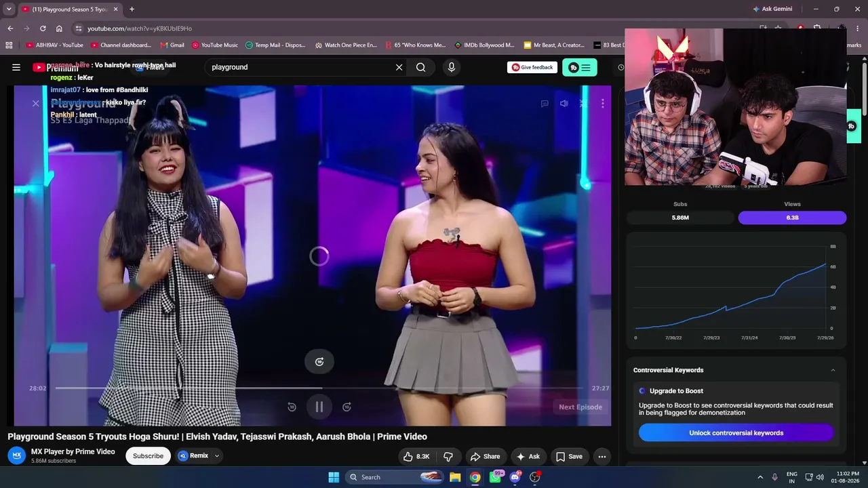Expand the Remix dropdown arrow

tap(217, 455)
